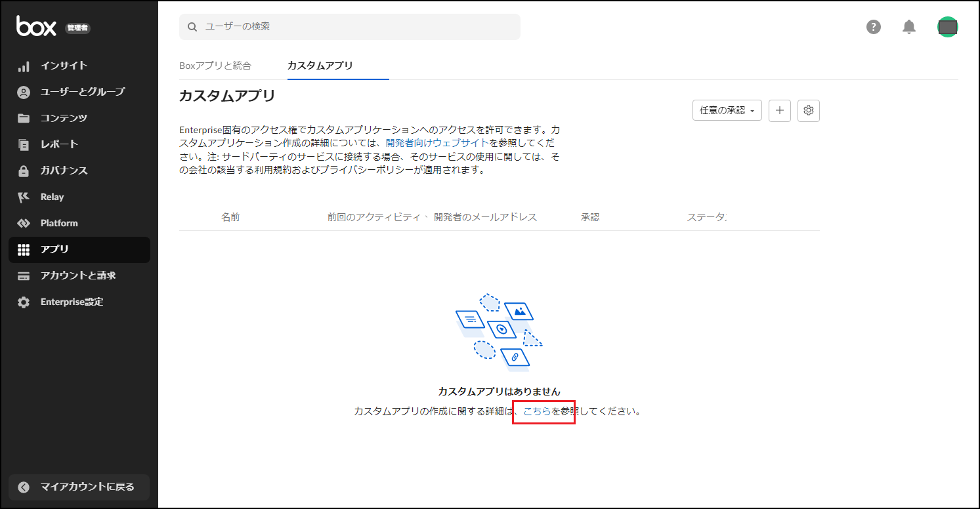
Task: Click the 管理者 badge next to logo
Action: (x=78, y=28)
